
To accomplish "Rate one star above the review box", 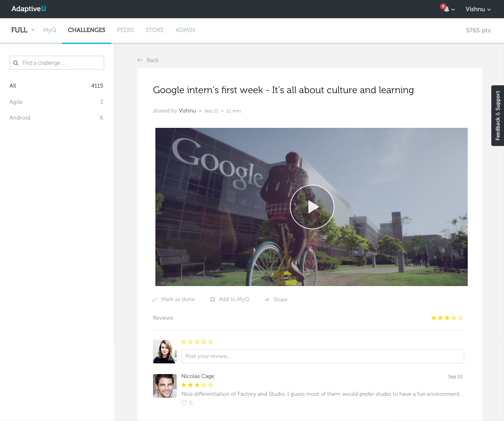I will pyautogui.click(x=183, y=342).
